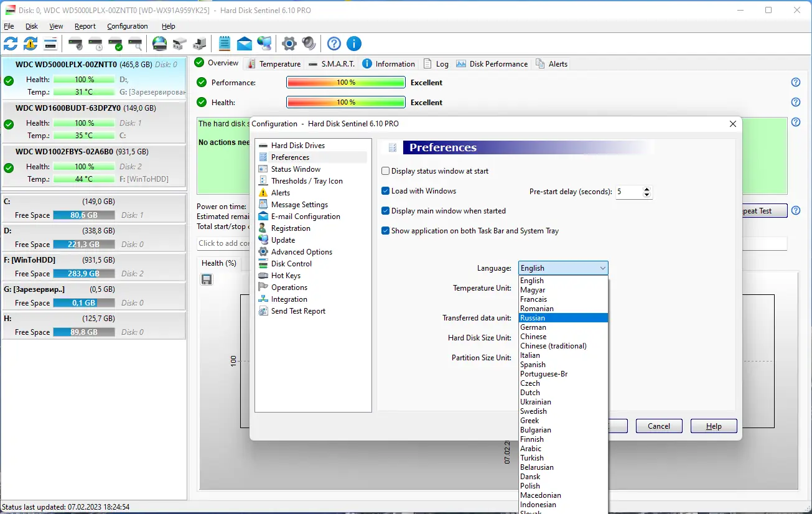Choose Francais from the language list
The image size is (812, 514).
(x=563, y=299)
